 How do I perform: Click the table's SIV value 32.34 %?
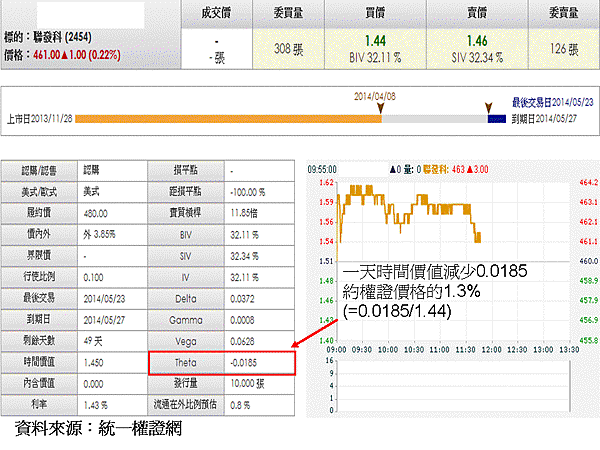tap(245, 256)
